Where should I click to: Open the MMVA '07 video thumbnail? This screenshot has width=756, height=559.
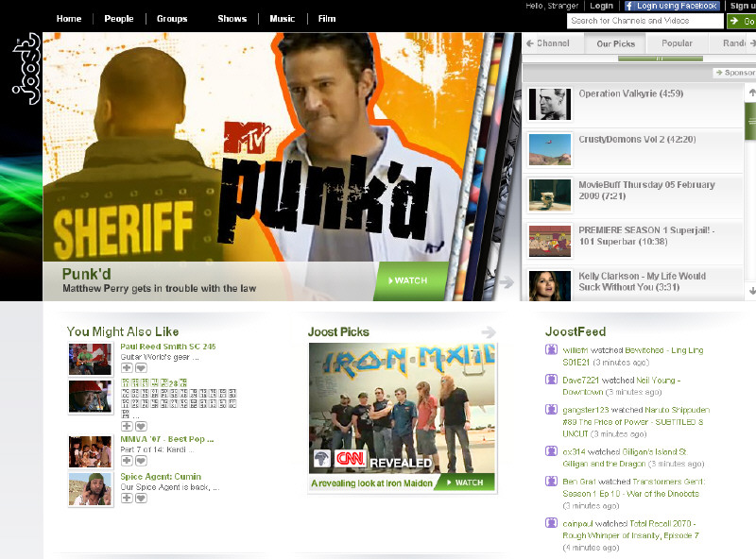pyautogui.click(x=90, y=452)
